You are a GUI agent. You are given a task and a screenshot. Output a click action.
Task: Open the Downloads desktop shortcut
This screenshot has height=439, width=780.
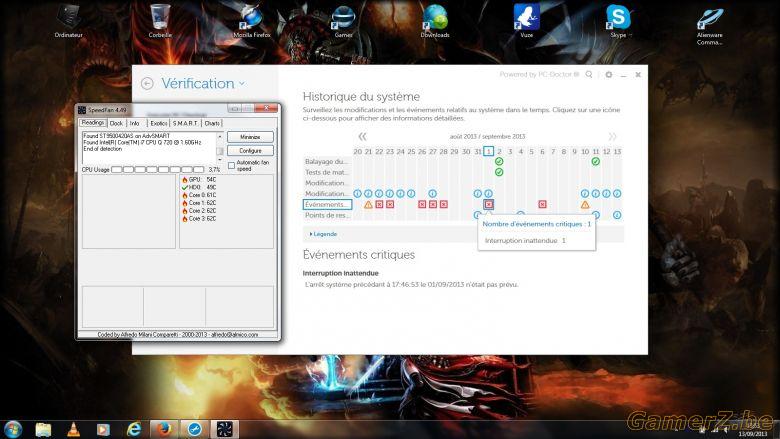click(435, 21)
